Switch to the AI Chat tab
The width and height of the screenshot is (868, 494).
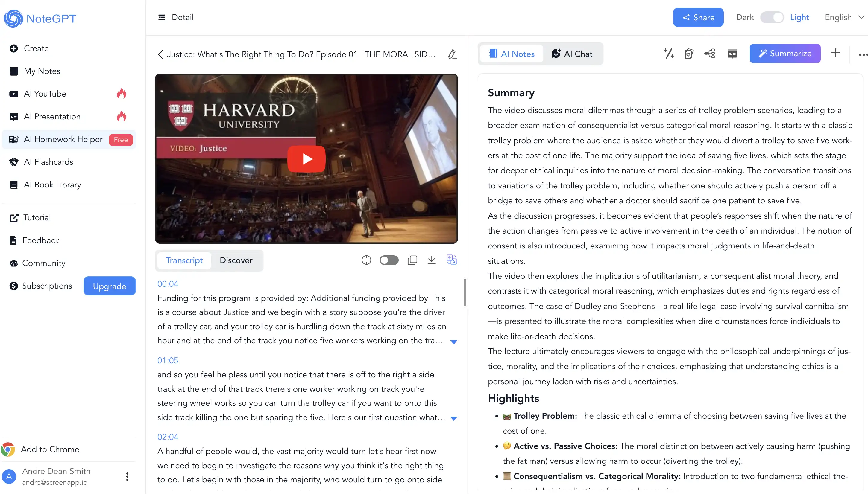pyautogui.click(x=572, y=54)
